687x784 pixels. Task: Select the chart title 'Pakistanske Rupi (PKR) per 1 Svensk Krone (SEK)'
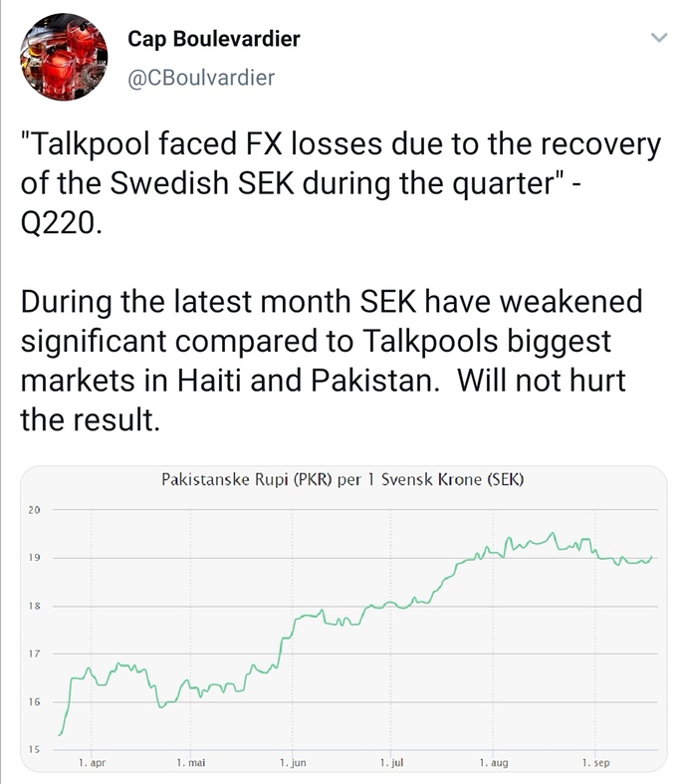[343, 479]
